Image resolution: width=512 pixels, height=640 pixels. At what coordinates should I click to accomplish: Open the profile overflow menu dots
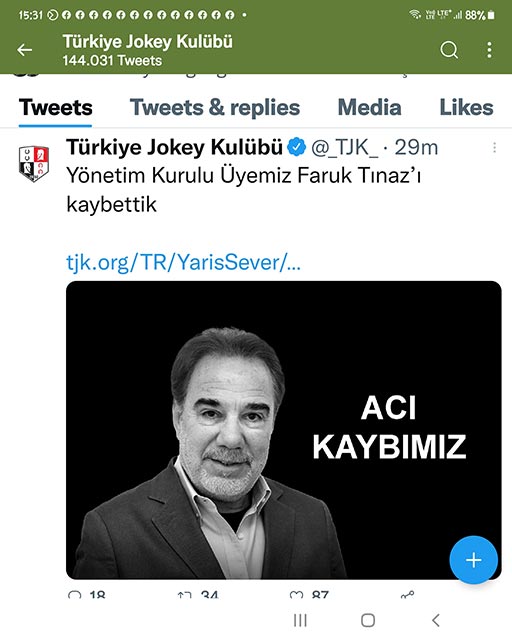489,50
